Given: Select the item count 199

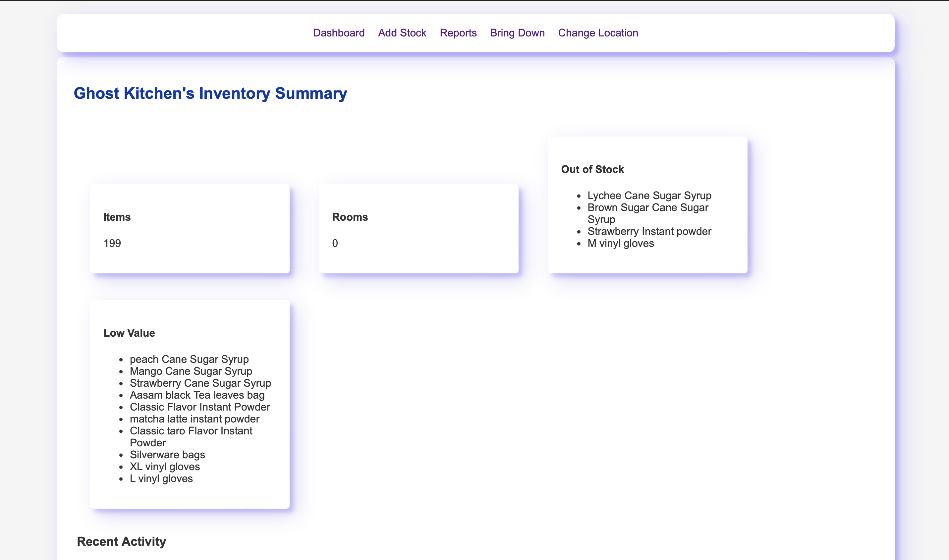Looking at the screenshot, I should (x=112, y=243).
